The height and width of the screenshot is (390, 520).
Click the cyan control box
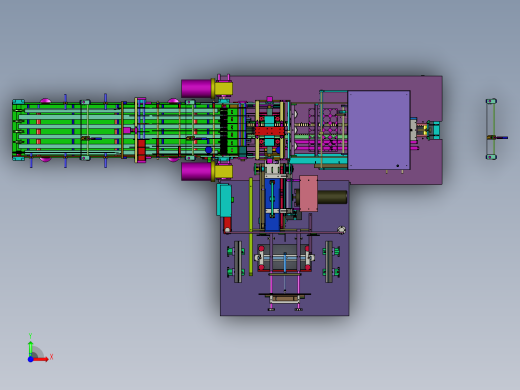224,200
